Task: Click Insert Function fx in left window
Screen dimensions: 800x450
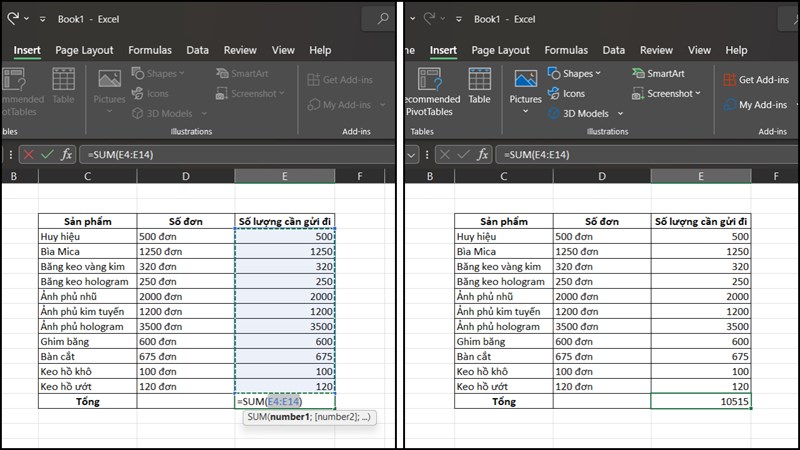Action: click(66, 155)
